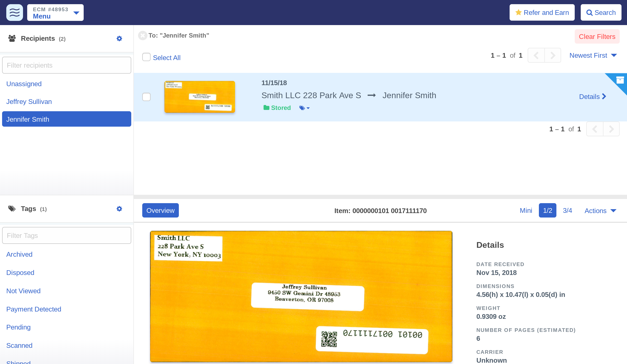Viewport: 627px width, 364px height.
Task: Filter by Pending tag
Action: (x=19, y=327)
